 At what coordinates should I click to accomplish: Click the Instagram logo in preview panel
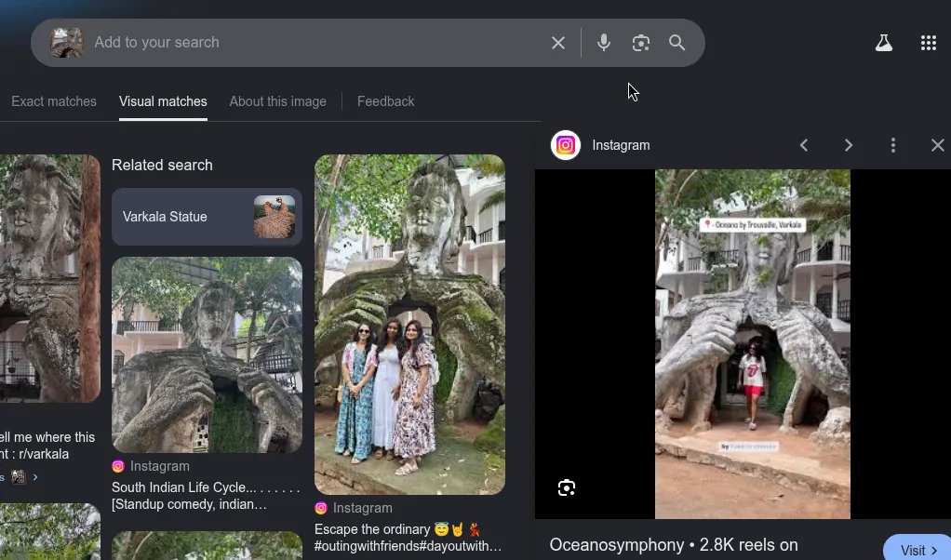pyautogui.click(x=565, y=145)
